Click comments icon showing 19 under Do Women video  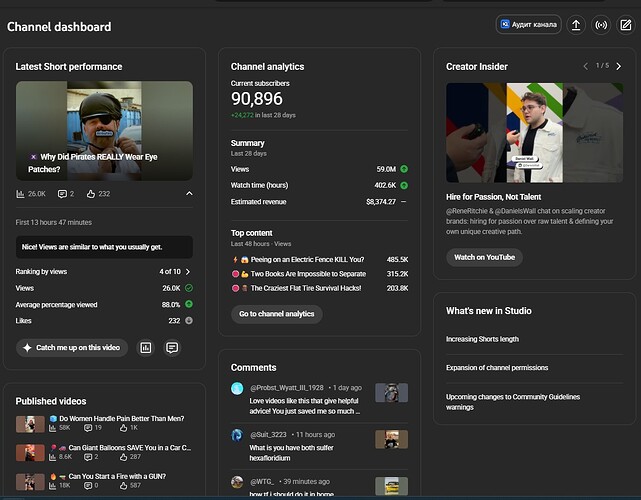pyautogui.click(x=88, y=428)
